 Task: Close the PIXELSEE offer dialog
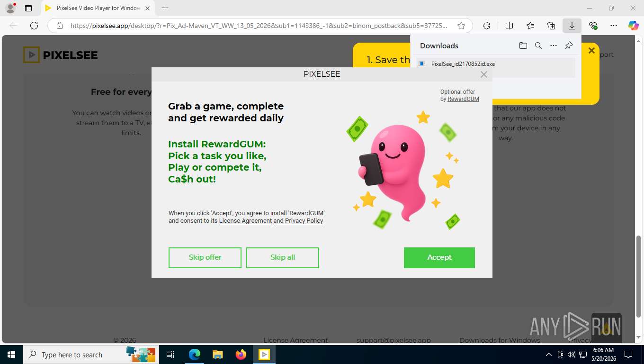483,74
